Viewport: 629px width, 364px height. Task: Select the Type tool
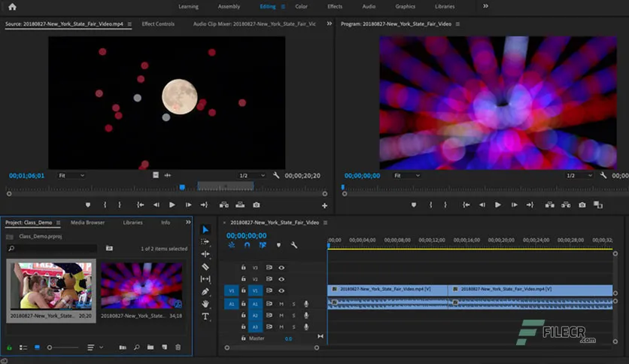coord(205,317)
